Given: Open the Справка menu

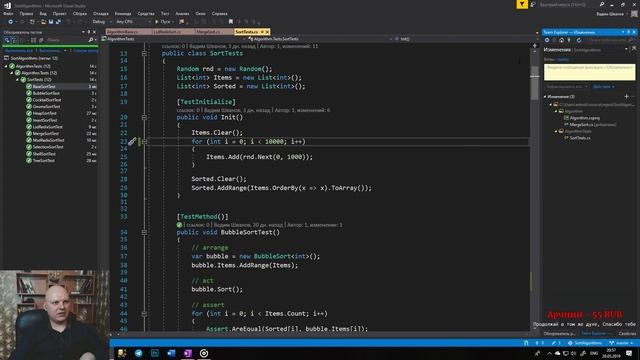Looking at the screenshot, I should point(220,13).
